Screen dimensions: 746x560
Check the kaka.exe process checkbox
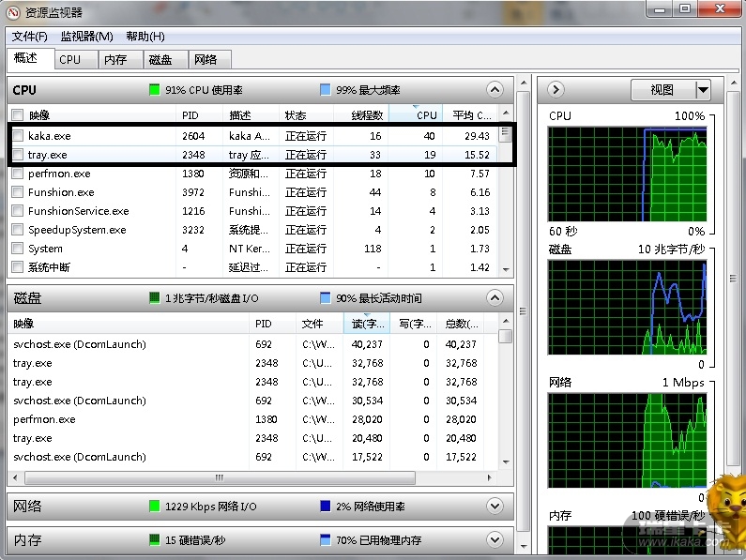(18, 136)
